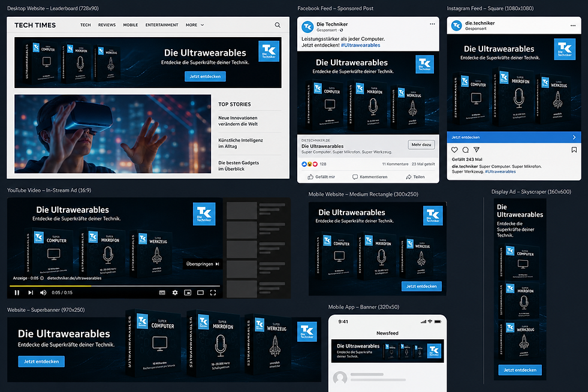Tap the Instagram heart like icon
The width and height of the screenshot is (588, 392).
(x=454, y=150)
